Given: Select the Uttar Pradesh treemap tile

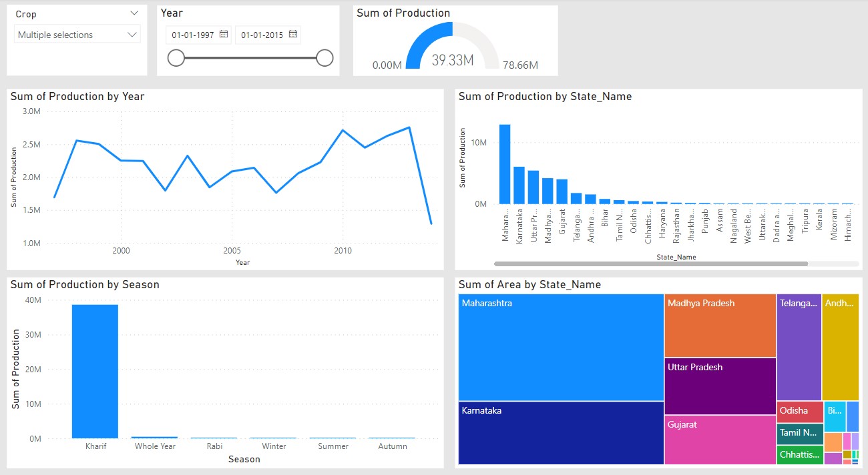Looking at the screenshot, I should [x=720, y=386].
